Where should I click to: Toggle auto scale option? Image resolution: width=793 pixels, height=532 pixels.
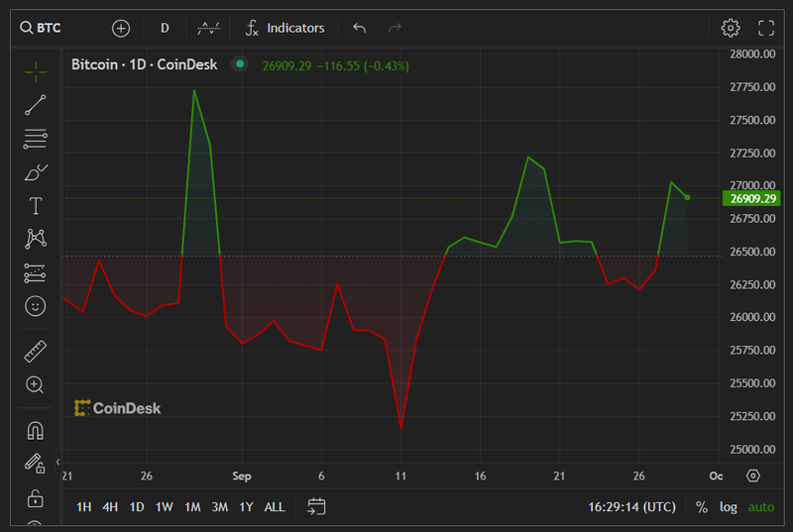(x=761, y=506)
